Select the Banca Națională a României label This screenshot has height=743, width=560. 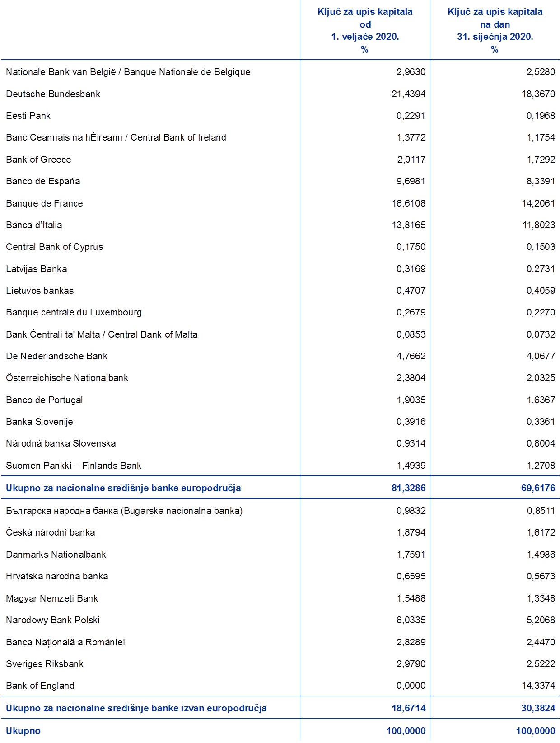point(65,642)
